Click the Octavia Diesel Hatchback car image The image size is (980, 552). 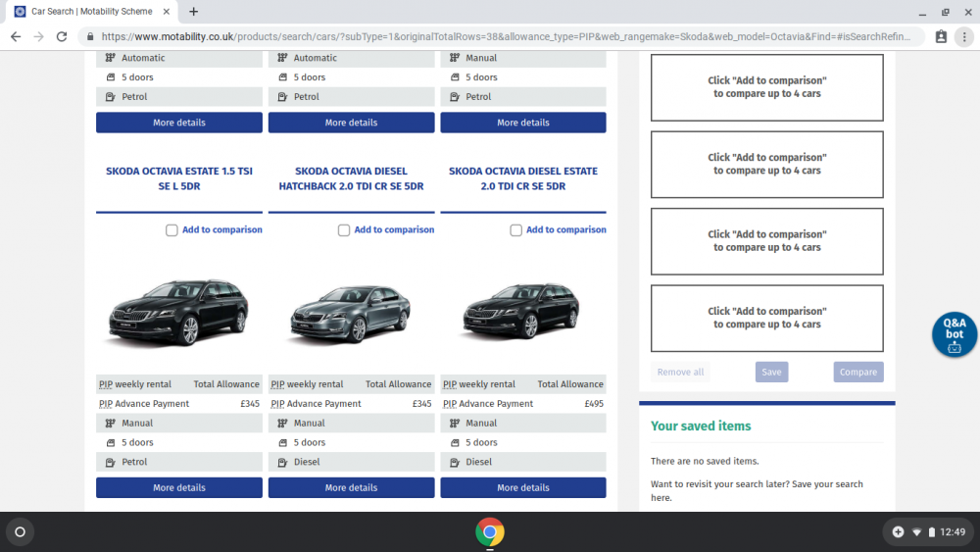point(350,313)
